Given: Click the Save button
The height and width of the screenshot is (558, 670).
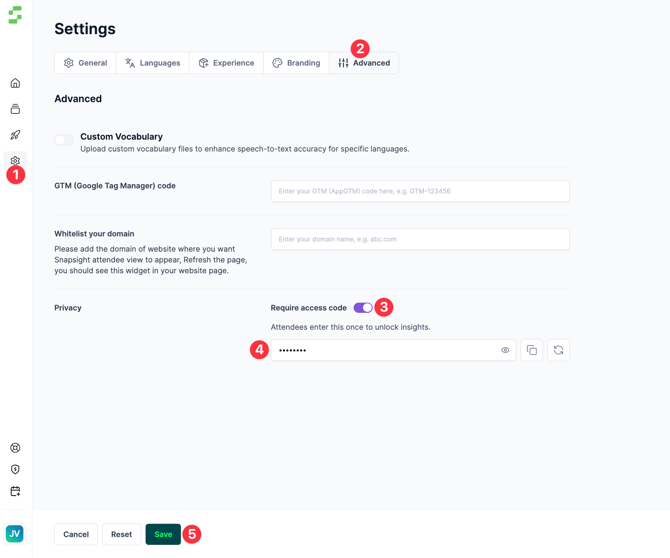Looking at the screenshot, I should click(x=163, y=534).
